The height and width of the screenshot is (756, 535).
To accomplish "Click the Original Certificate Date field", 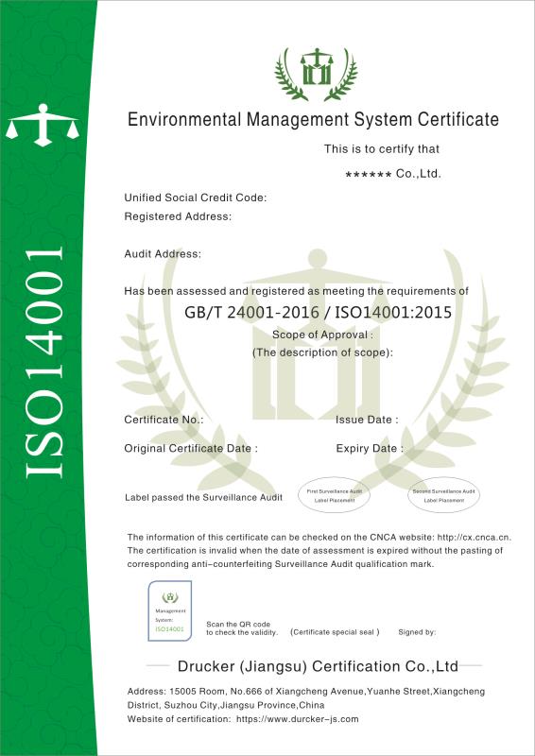I will pyautogui.click(x=191, y=448).
